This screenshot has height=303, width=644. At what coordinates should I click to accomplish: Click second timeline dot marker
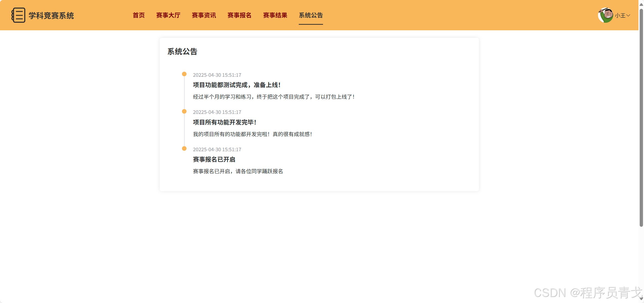(184, 111)
